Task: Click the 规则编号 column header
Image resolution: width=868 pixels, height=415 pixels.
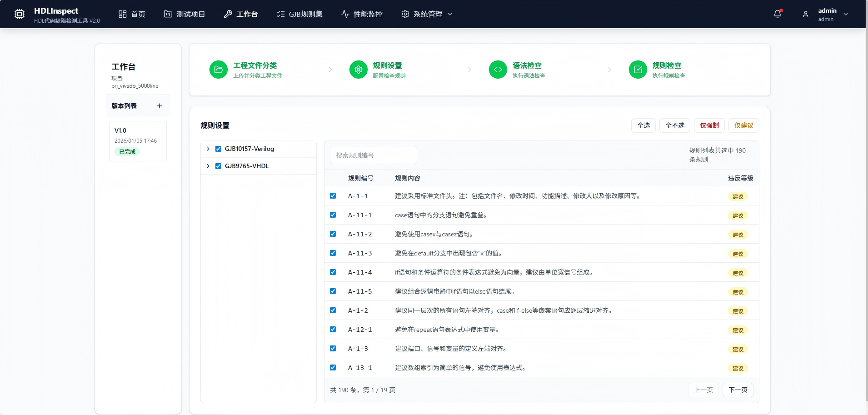Action: tap(361, 178)
